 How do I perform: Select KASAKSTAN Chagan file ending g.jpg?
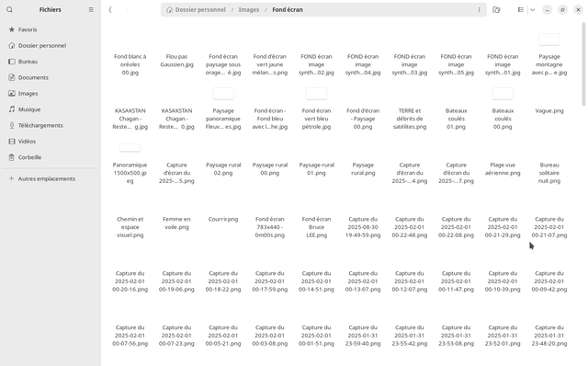(x=130, y=119)
